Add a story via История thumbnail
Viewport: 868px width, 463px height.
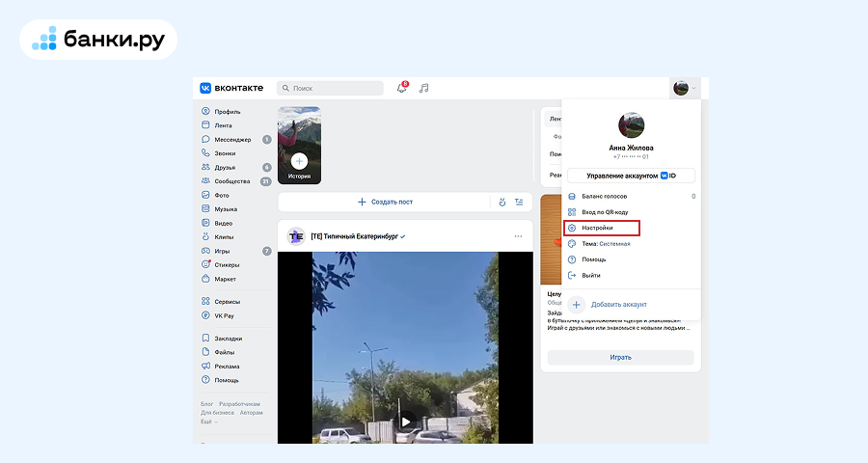pyautogui.click(x=299, y=145)
